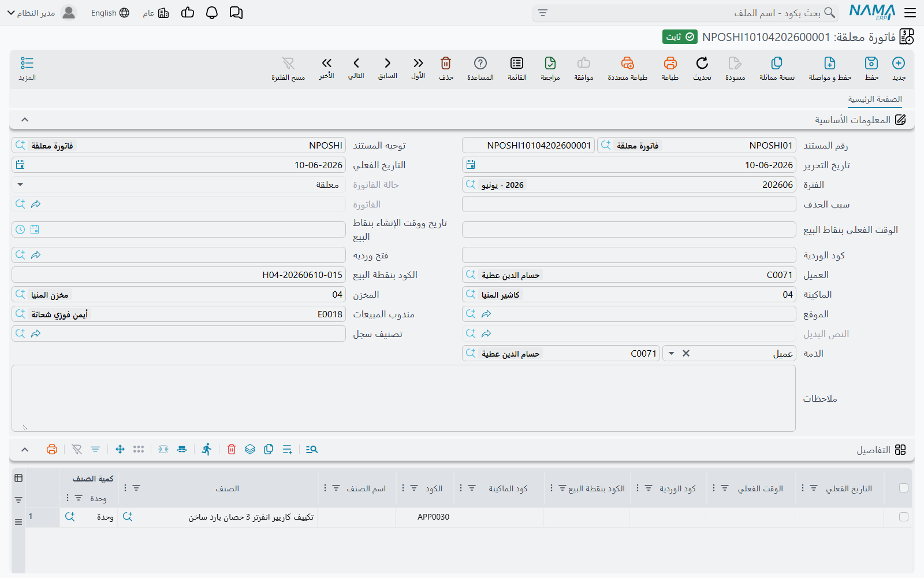This screenshot has height=578, width=924.
Task: Tick the checkbox for row APP0030
Action: click(x=904, y=517)
